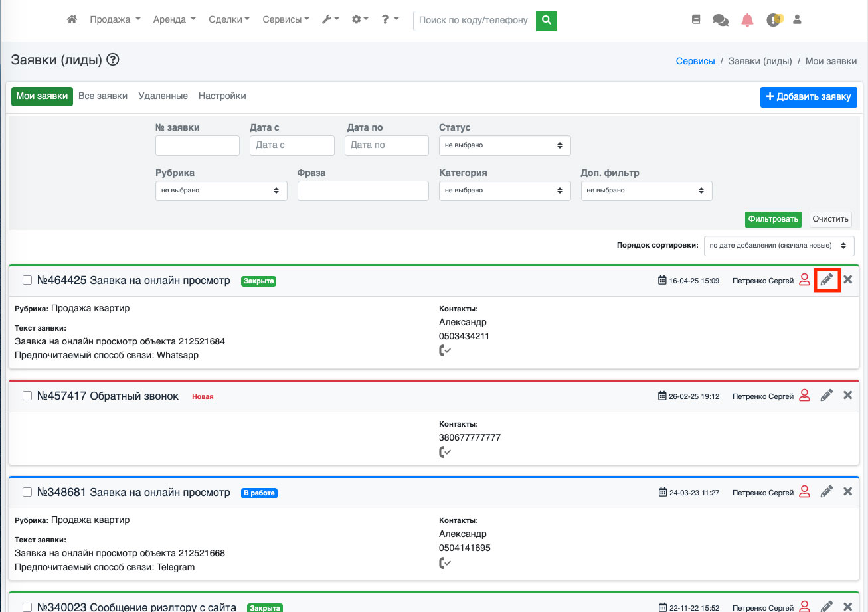The image size is (868, 612).
Task: Tick the checkbox for request №348681
Action: [x=27, y=493]
